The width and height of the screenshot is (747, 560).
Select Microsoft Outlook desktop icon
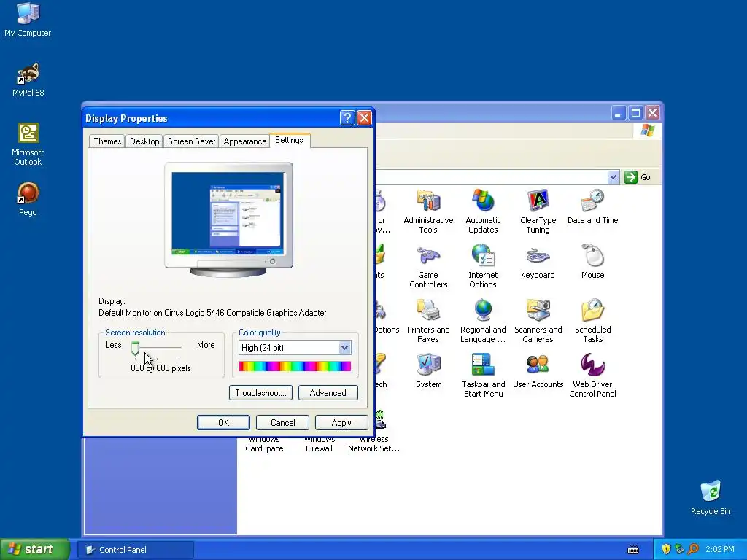tap(28, 144)
